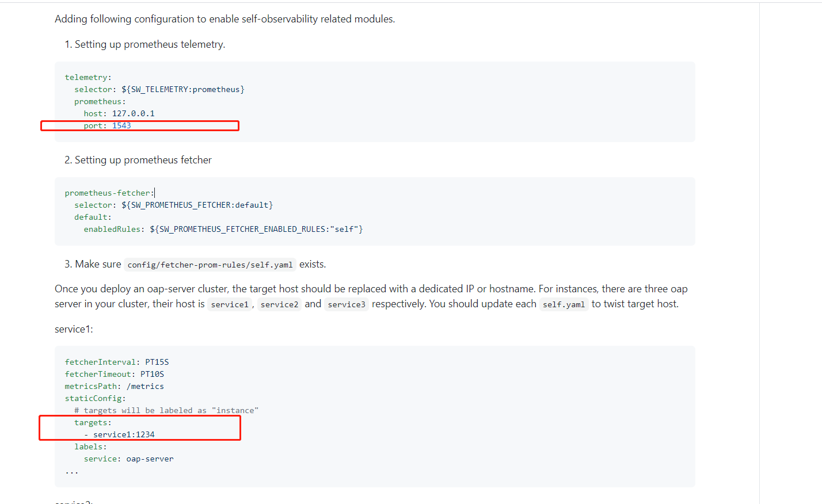Click the 'prometheus:' key in telemetry block

point(100,101)
